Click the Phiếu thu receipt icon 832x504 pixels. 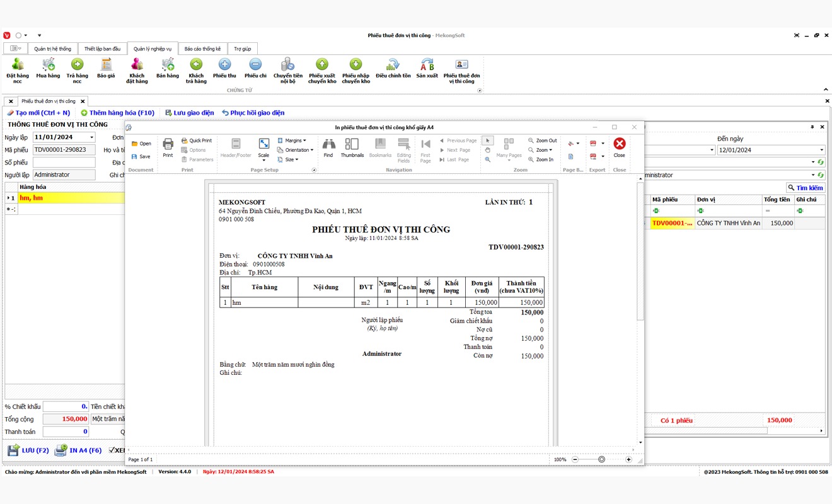click(224, 68)
